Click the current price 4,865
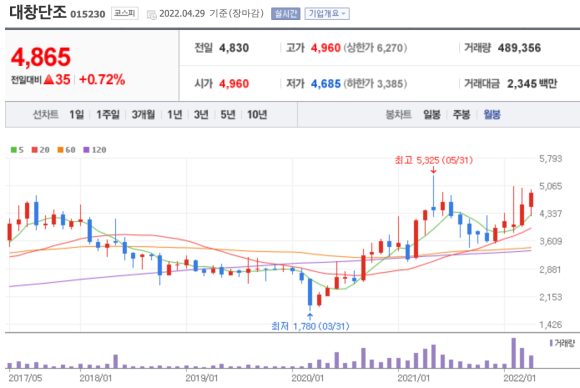The height and width of the screenshot is (388, 580). [x=41, y=57]
